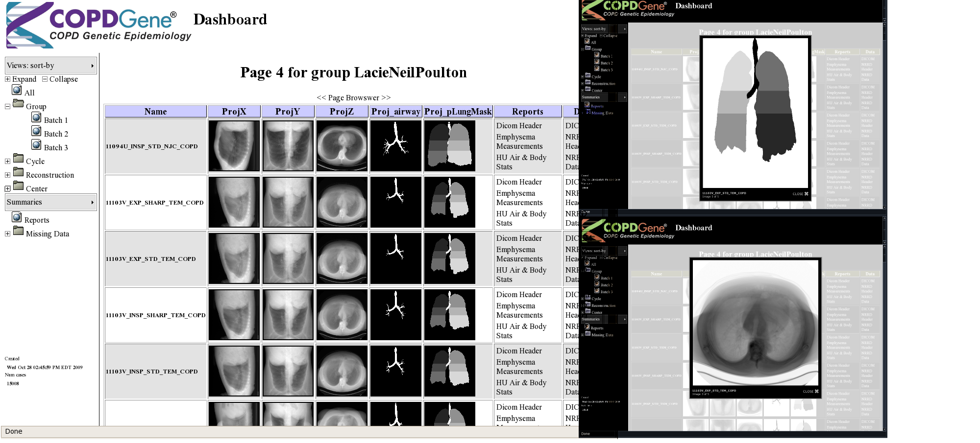Click the Reports globe icon in Summaries
Image resolution: width=980 pixels, height=443 pixels.
click(17, 218)
